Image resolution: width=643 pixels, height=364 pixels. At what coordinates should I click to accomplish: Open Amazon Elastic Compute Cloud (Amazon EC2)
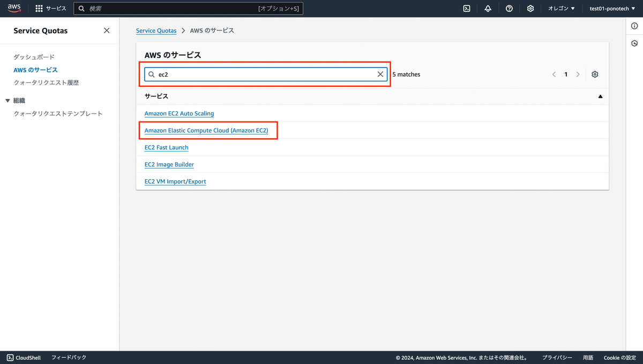[x=206, y=131]
